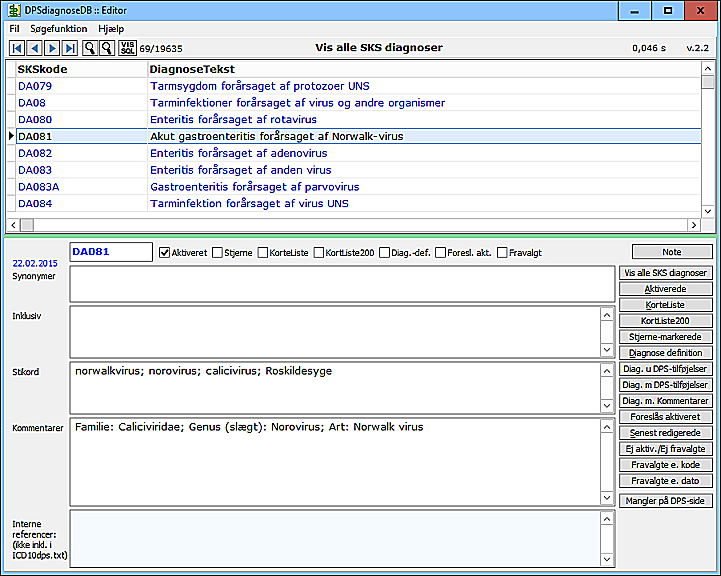This screenshot has height=576, width=721.
Task: Click the magnifier icon beside VIS SQL
Action: coord(107,48)
